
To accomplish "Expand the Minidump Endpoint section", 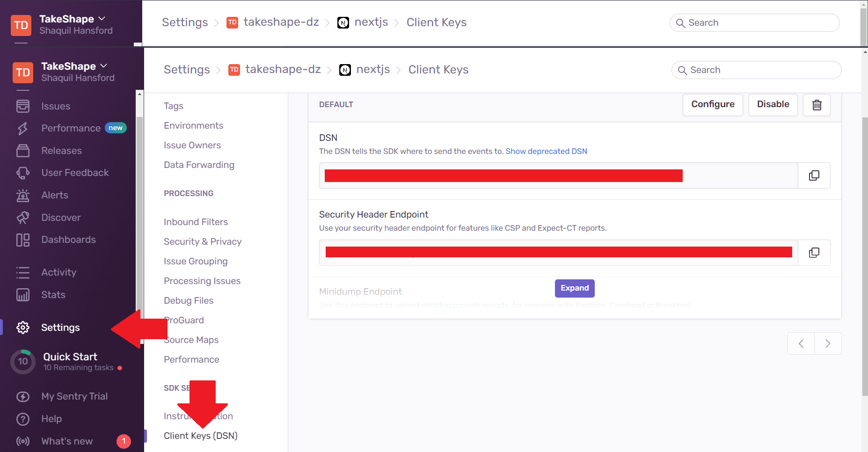I will coord(575,288).
